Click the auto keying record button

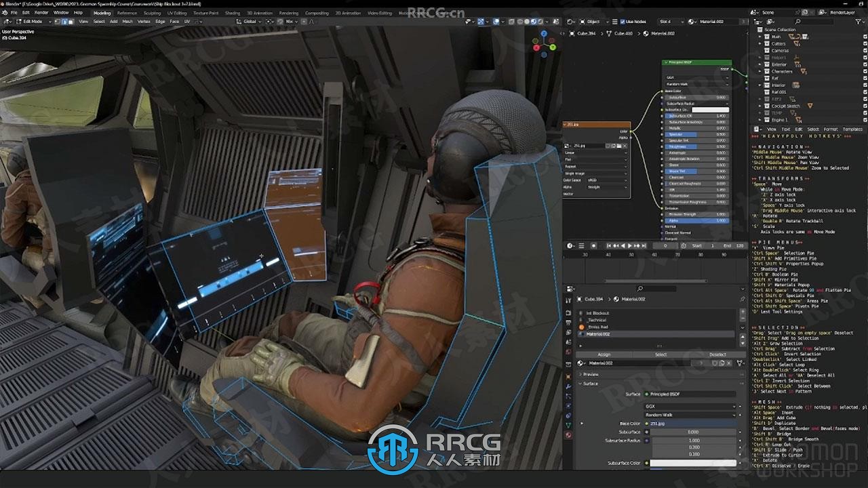point(594,245)
